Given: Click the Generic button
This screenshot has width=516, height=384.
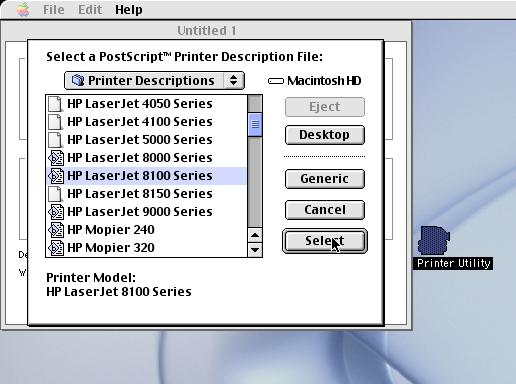Looking at the screenshot, I should tap(325, 179).
